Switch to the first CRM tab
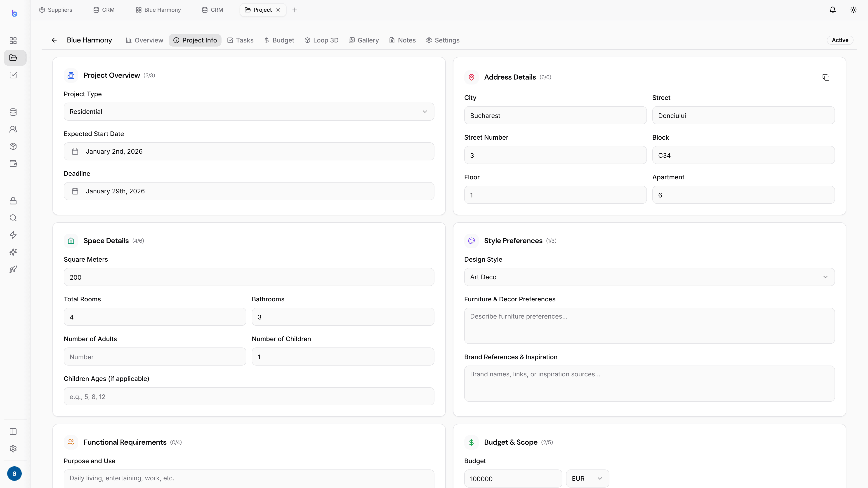The height and width of the screenshot is (488, 868). click(x=104, y=10)
